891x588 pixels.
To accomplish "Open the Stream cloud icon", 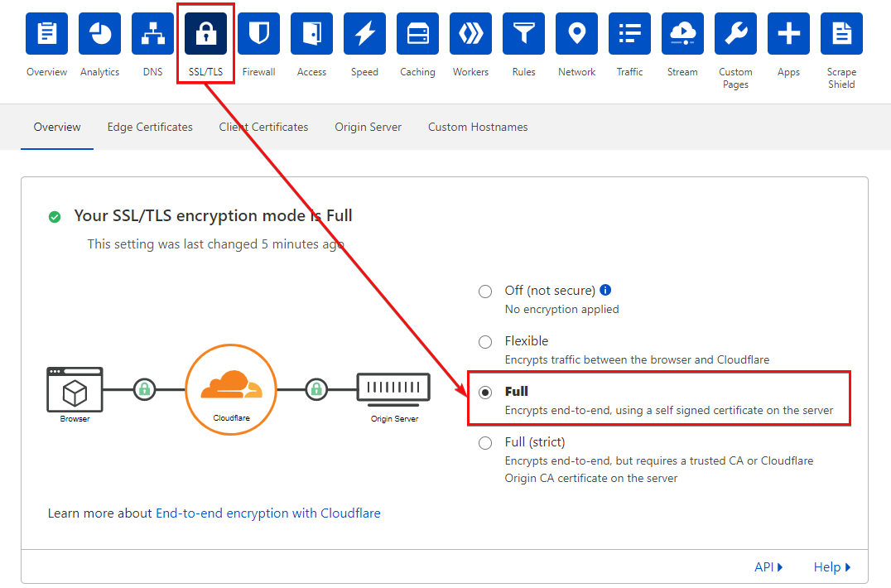I will 682,33.
